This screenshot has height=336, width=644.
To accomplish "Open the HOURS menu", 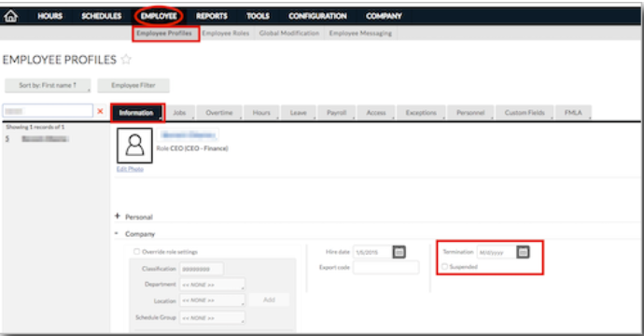I will 49,16.
